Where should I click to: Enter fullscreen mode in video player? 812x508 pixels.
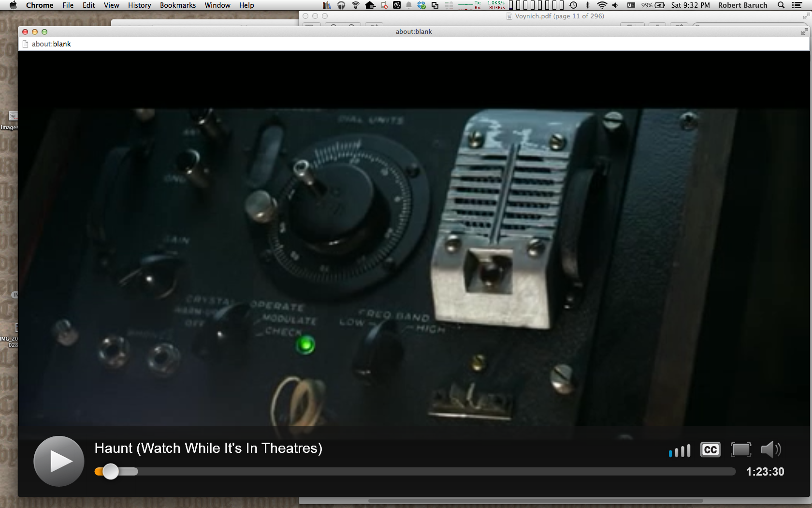tap(741, 450)
